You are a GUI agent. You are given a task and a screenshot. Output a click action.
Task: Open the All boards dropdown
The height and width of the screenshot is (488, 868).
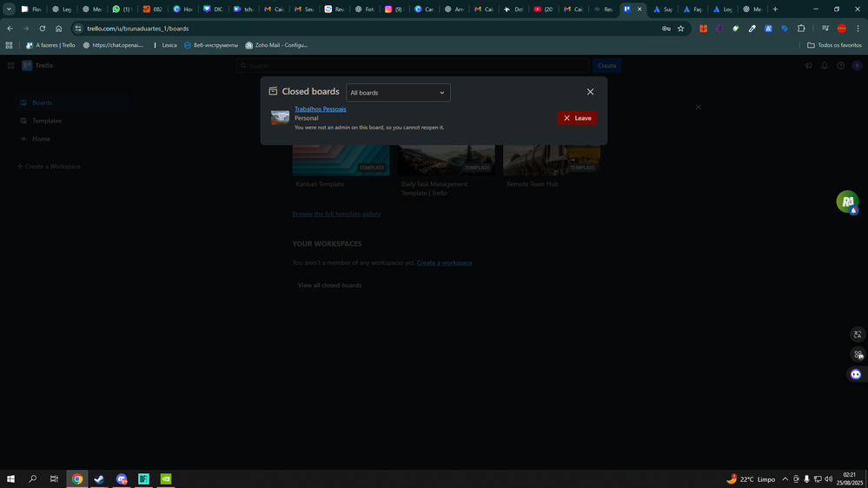(398, 92)
